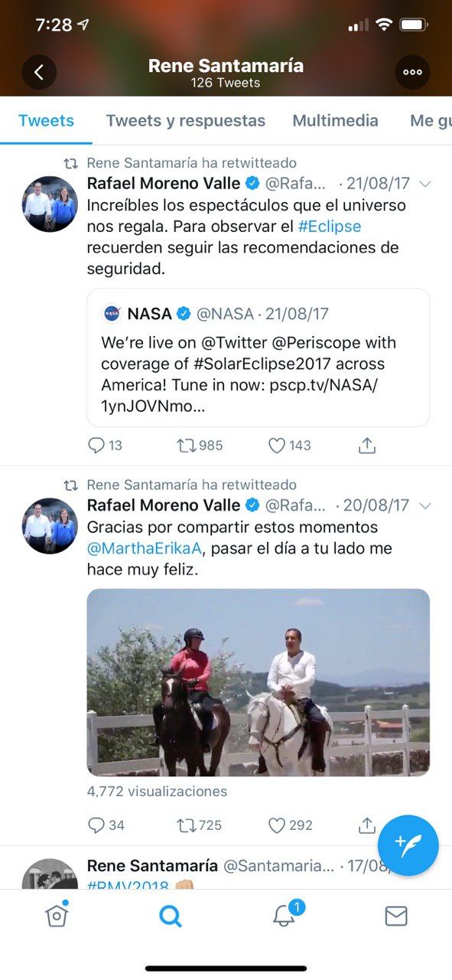Share the Eclipse tweet via share icon

pyautogui.click(x=367, y=445)
